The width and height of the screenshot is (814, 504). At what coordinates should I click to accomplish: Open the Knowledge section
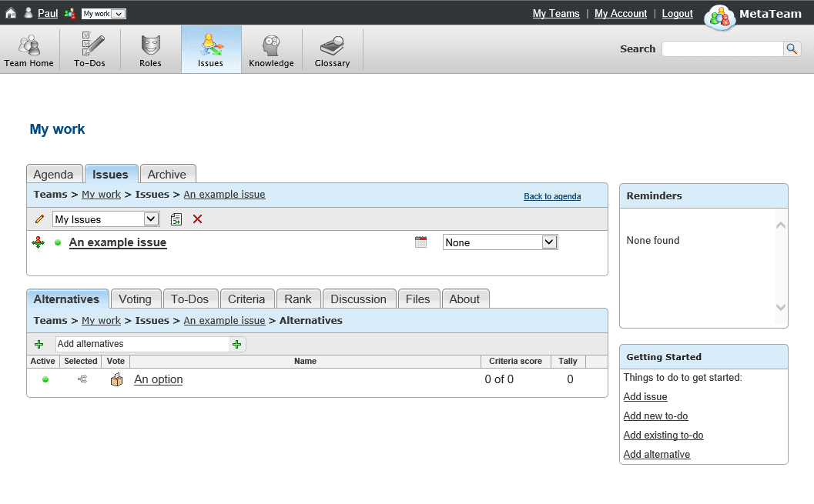[x=271, y=50]
